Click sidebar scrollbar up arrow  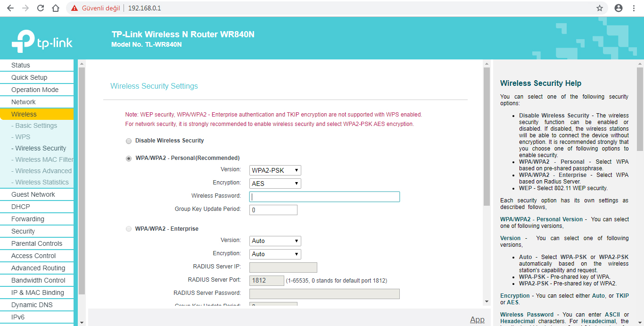click(82, 63)
